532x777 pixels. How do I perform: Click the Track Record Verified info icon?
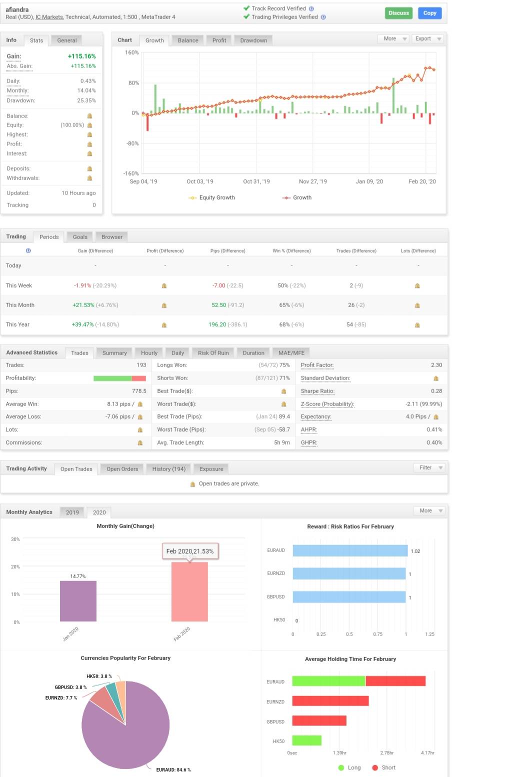[x=311, y=8]
